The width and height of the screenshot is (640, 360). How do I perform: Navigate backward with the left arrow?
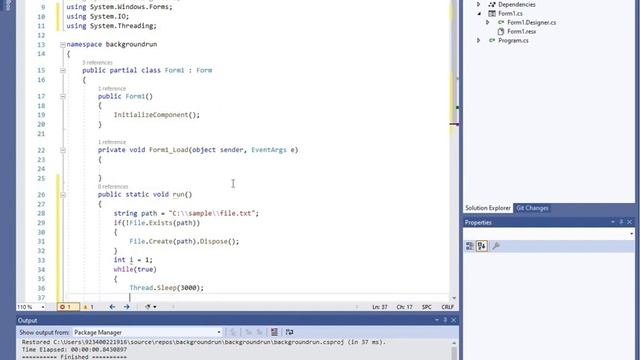(112, 307)
